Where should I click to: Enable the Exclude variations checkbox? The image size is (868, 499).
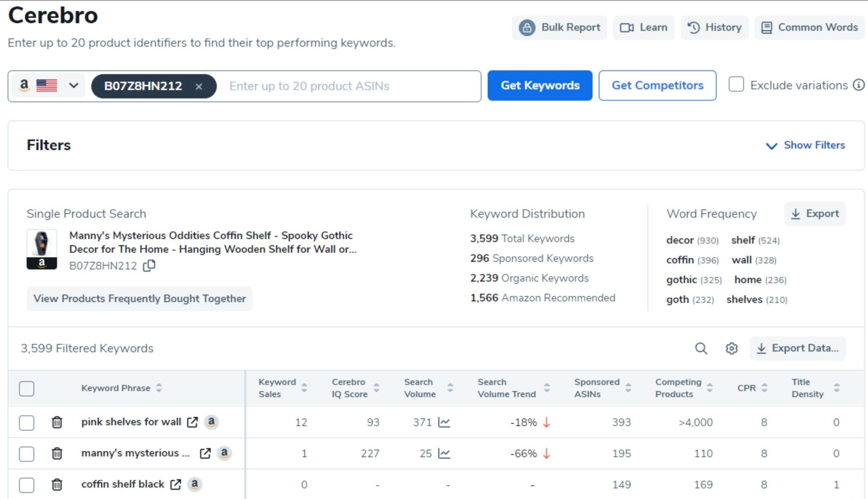click(736, 85)
